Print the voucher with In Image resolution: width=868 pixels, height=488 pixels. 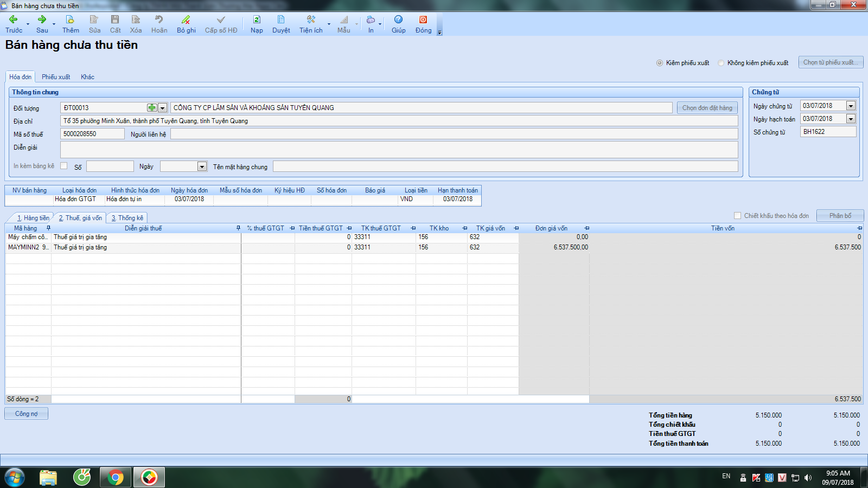(x=371, y=24)
